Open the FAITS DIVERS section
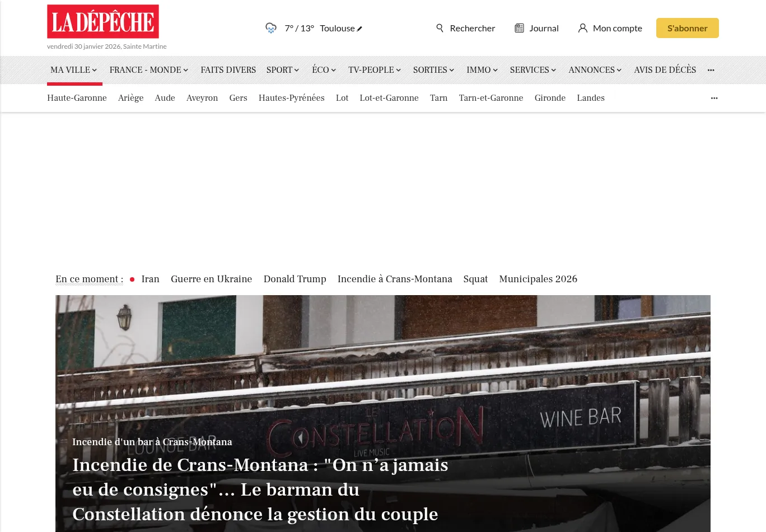 click(228, 70)
